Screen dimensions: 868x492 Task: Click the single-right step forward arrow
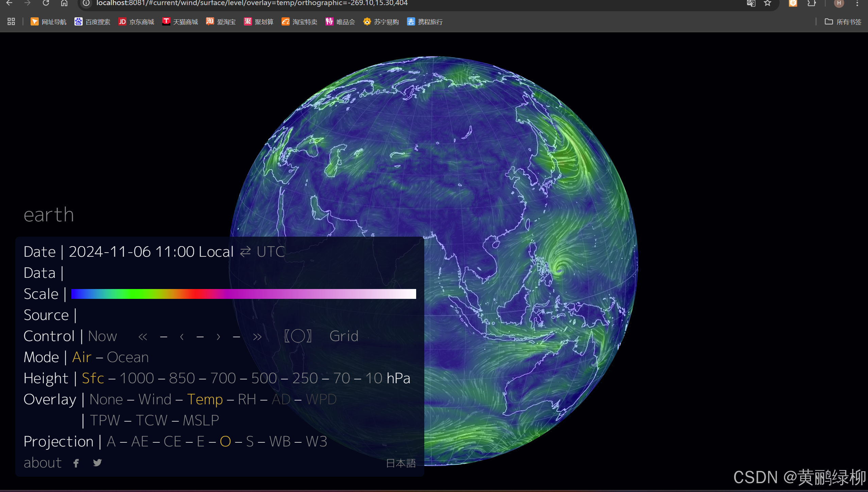[x=218, y=337]
